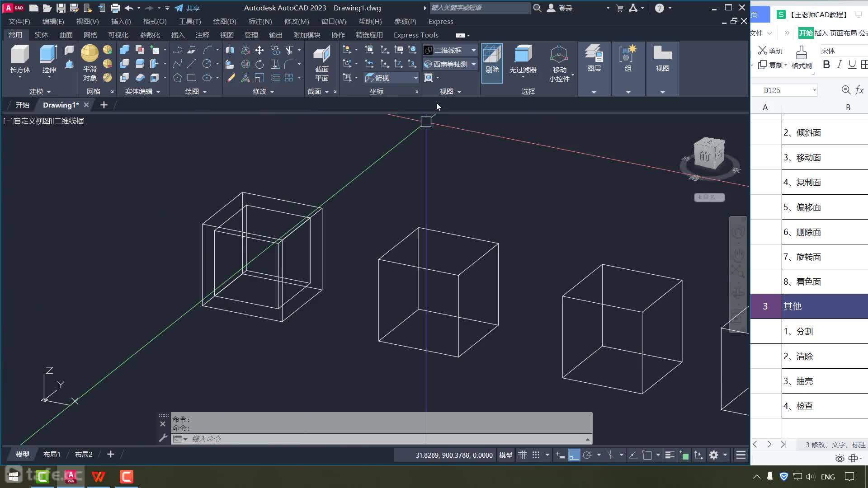The image size is (868, 488).
Task: Expand the 实体编辑 panel dropdown
Action: [142, 91]
